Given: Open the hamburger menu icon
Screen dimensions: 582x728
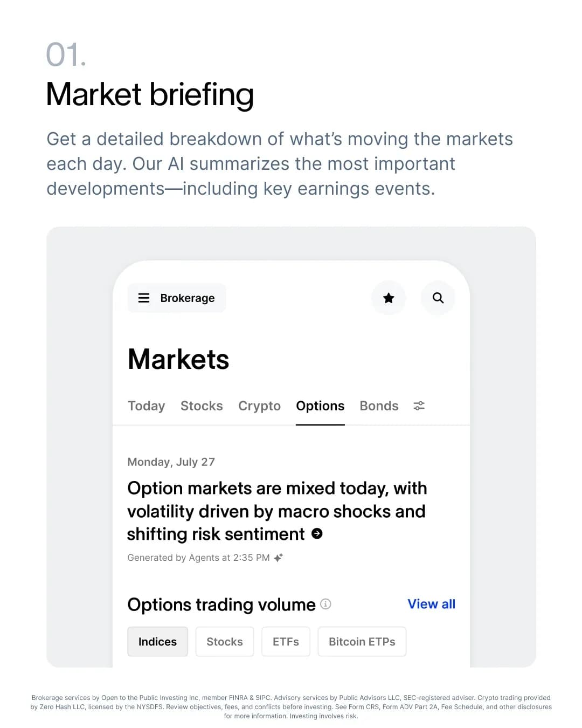Looking at the screenshot, I should click(144, 298).
